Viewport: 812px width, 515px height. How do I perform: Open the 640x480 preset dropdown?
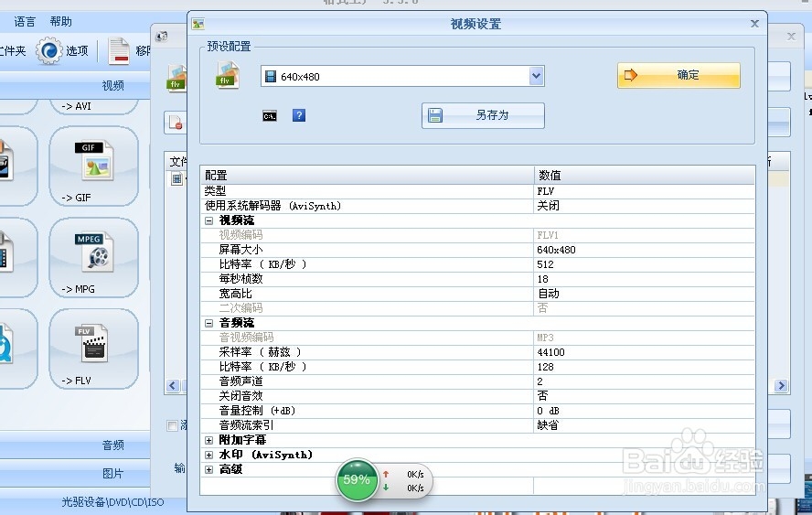pos(537,76)
